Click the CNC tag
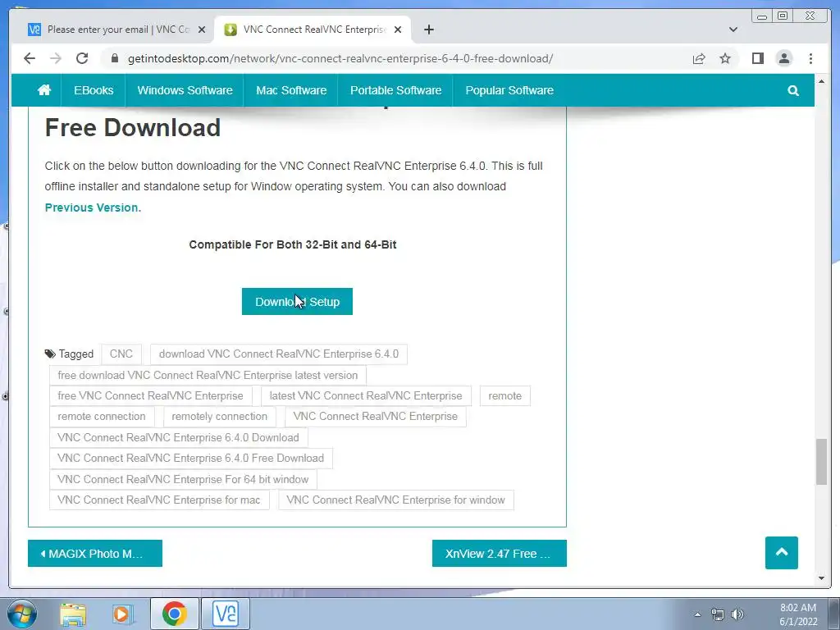Viewport: 840px width, 630px height. tap(121, 354)
